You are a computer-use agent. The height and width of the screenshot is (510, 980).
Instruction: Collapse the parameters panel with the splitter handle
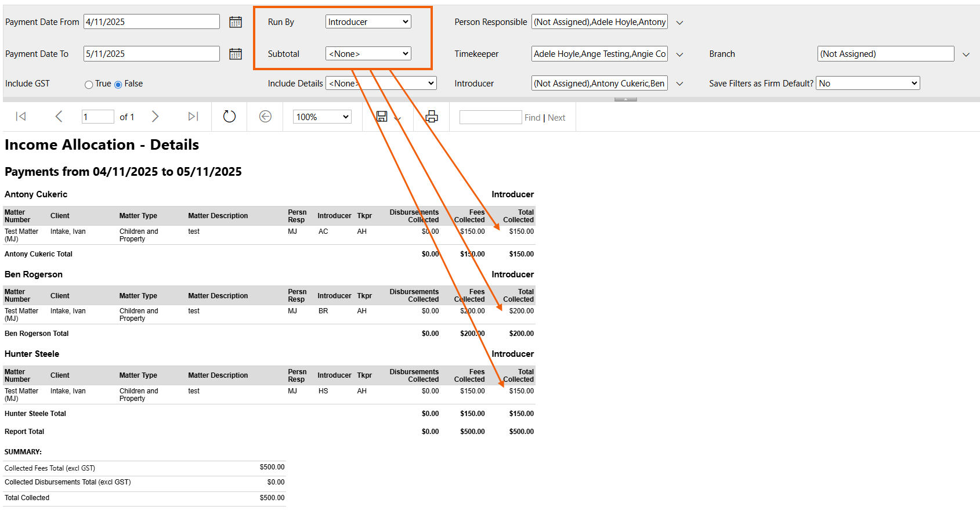pyautogui.click(x=625, y=100)
